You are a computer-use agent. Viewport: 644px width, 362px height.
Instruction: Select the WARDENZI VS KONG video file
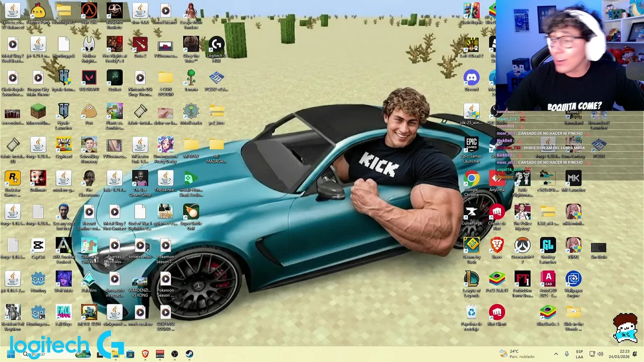click(140, 284)
